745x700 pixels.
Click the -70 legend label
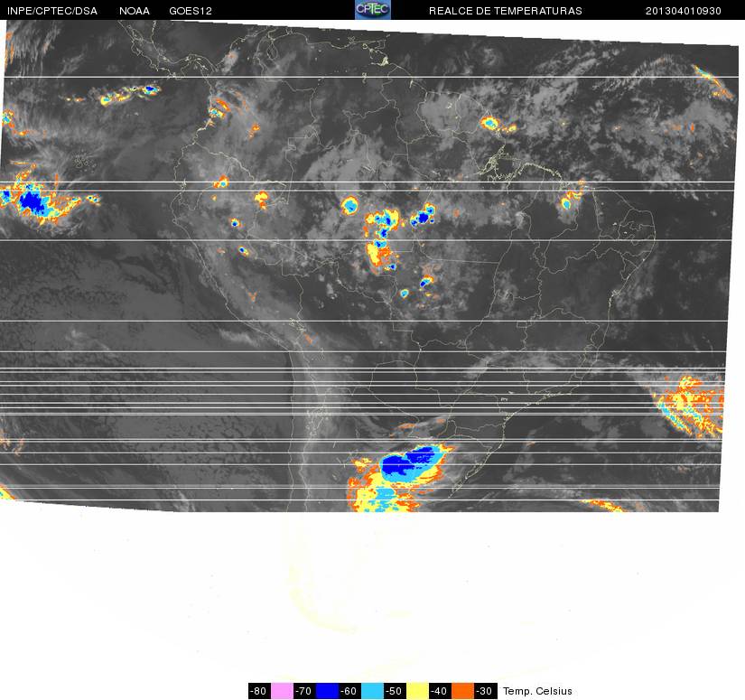(x=304, y=691)
